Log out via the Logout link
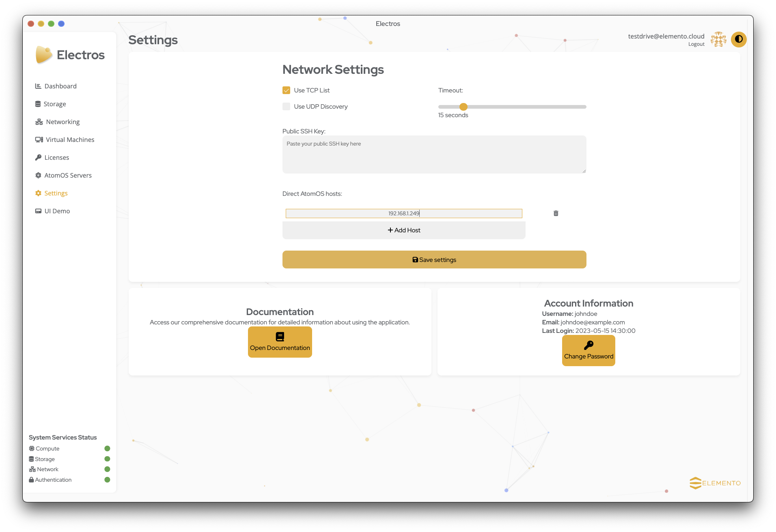 tap(696, 44)
